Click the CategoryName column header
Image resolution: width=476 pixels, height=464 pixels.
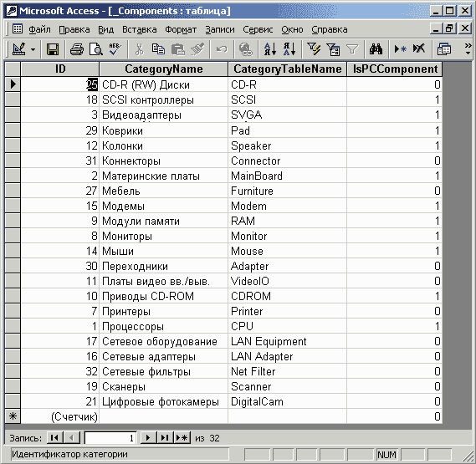(163, 69)
